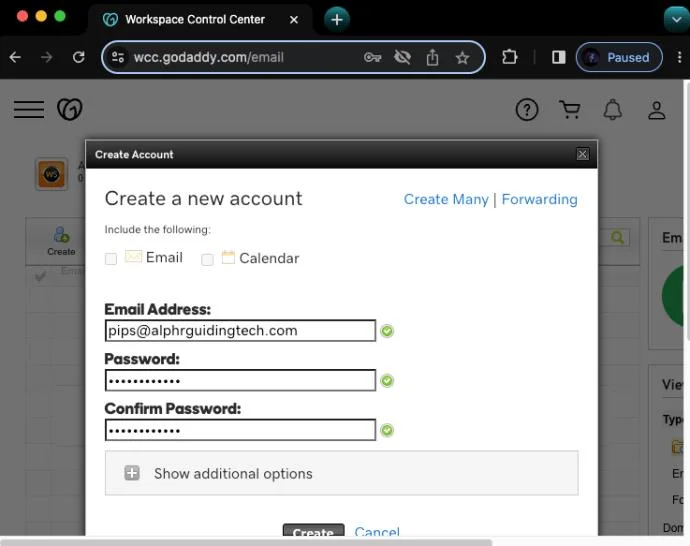This screenshot has width=690, height=546.
Task: Click the password key icon in address bar
Action: coord(372,57)
